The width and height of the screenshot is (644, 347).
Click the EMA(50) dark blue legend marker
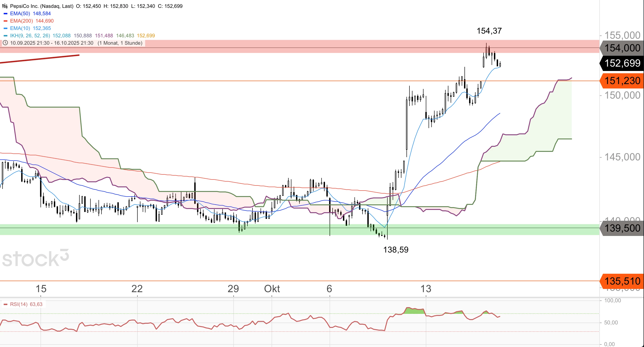[x=6, y=14]
